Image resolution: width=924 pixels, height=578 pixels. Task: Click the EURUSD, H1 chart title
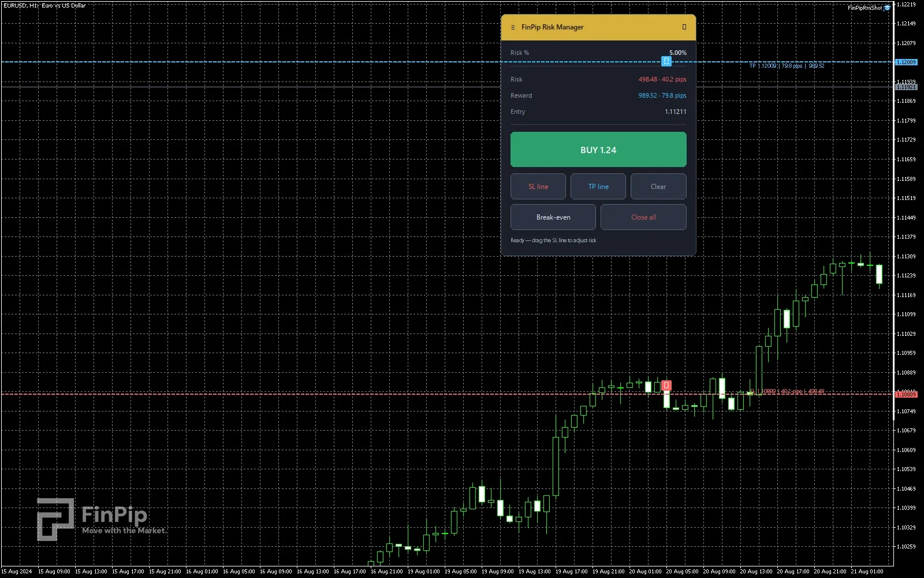(x=44, y=5)
